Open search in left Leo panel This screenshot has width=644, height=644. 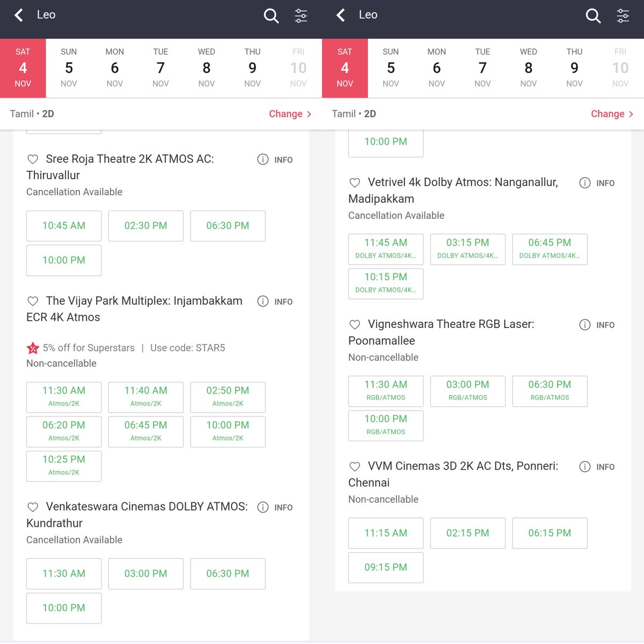tap(271, 16)
